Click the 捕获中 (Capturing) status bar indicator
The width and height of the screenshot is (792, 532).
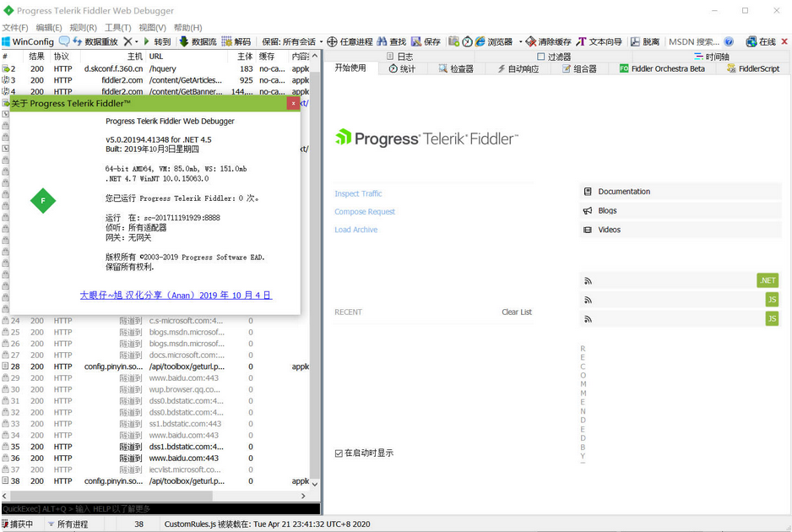pyautogui.click(x=18, y=524)
